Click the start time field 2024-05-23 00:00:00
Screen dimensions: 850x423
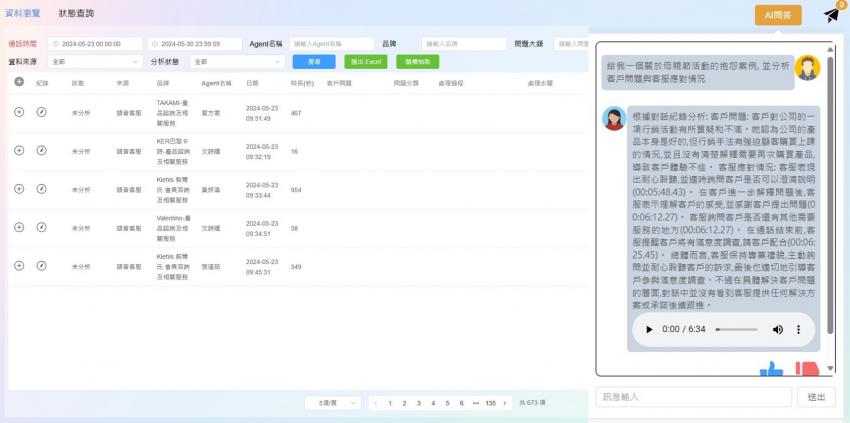[95, 44]
